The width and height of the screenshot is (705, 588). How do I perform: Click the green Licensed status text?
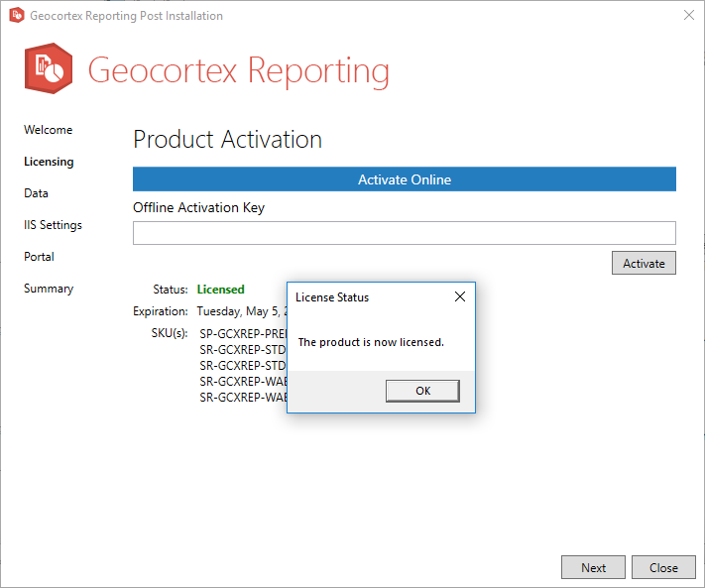[220, 290]
